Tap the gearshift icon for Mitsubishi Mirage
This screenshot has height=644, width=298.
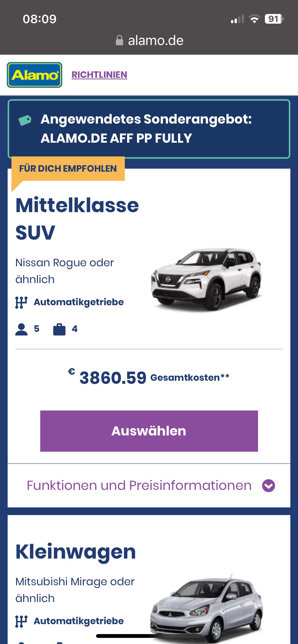21,621
